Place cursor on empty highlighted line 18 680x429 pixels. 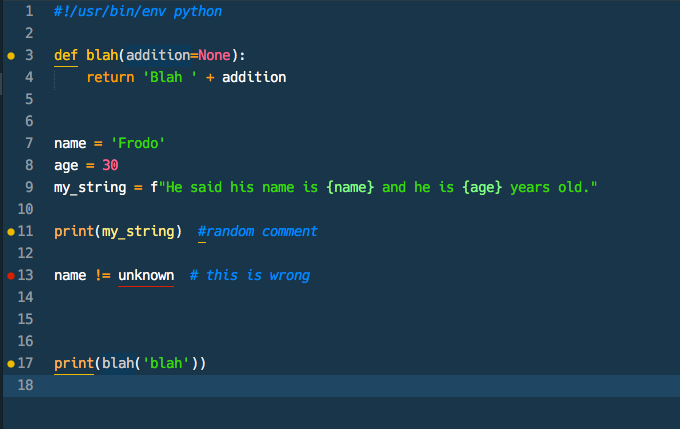(x=300, y=385)
